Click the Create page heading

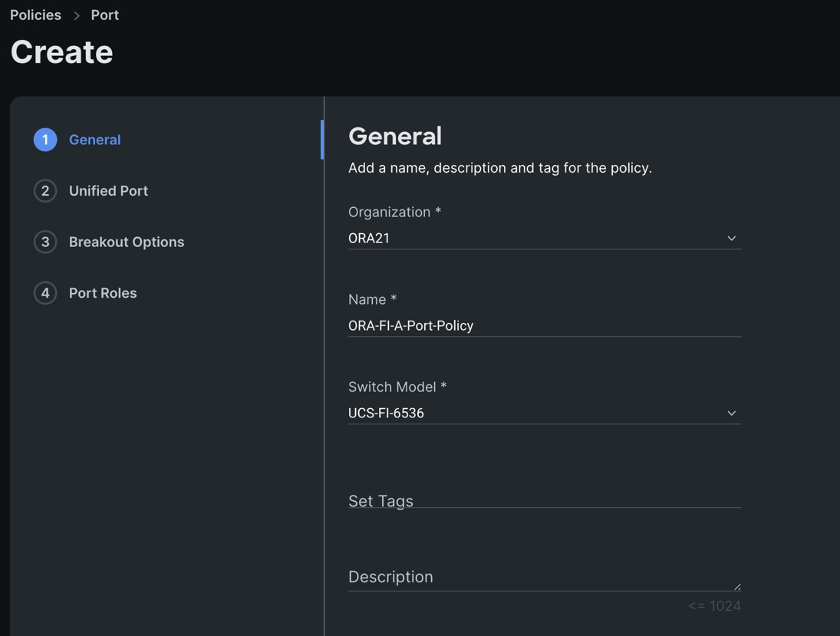click(x=62, y=52)
